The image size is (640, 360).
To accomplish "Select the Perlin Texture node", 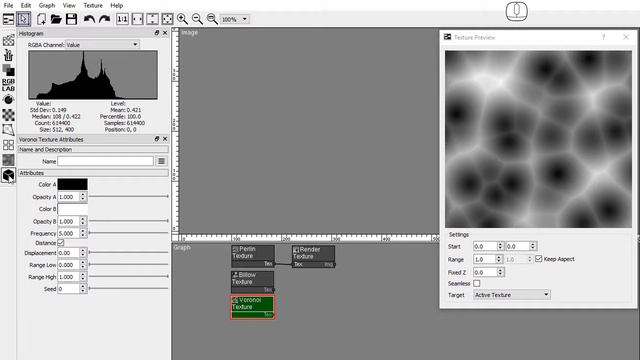I will click(253, 256).
